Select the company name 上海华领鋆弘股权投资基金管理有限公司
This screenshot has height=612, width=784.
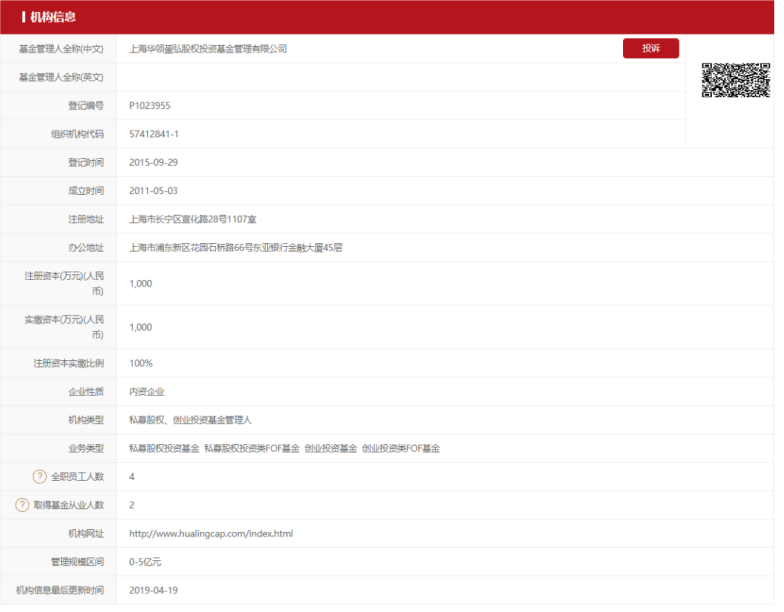tap(210, 49)
